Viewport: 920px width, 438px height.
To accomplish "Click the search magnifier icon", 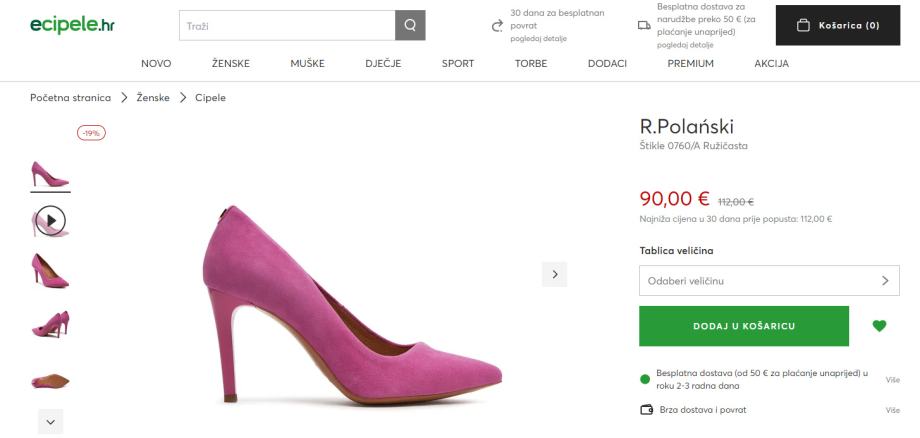I will (410, 26).
